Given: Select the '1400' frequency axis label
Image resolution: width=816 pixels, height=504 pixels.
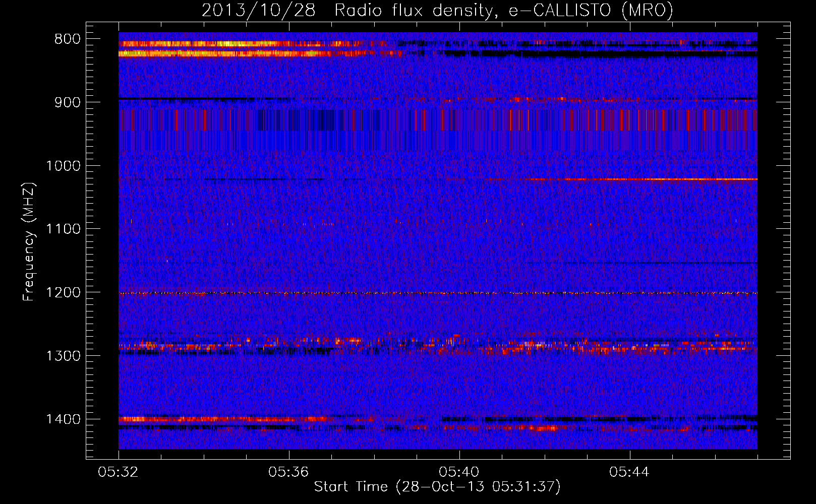Looking at the screenshot, I should (63, 419).
